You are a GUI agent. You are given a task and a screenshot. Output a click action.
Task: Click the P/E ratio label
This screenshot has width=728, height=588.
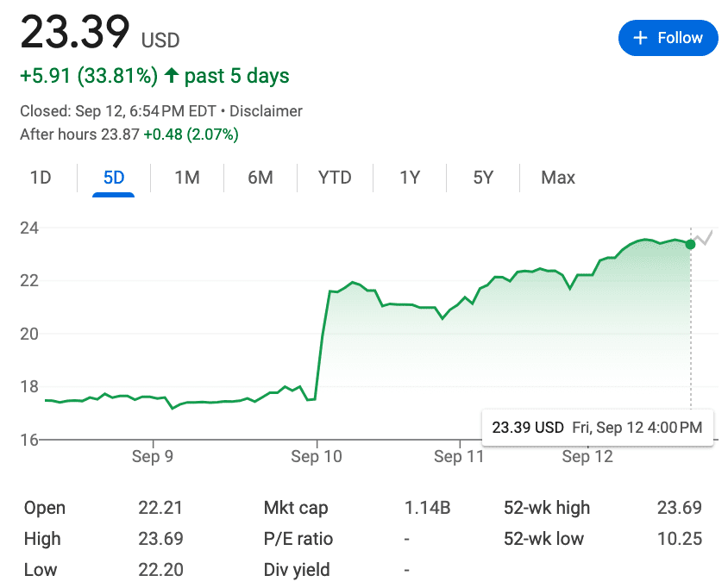[x=298, y=539]
